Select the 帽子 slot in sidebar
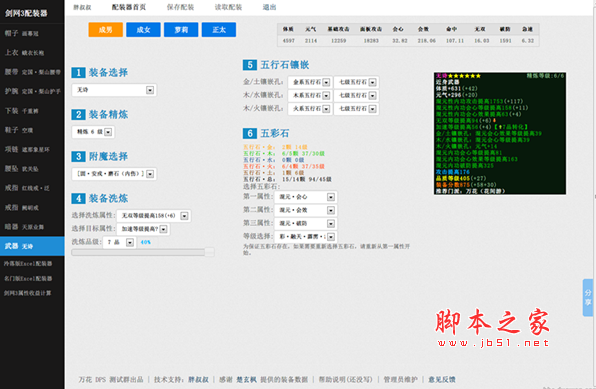Screen dimensions: 596x389 32,33
